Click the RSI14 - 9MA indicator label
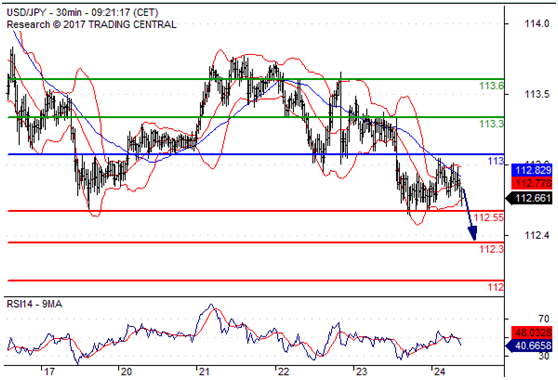 (x=34, y=304)
